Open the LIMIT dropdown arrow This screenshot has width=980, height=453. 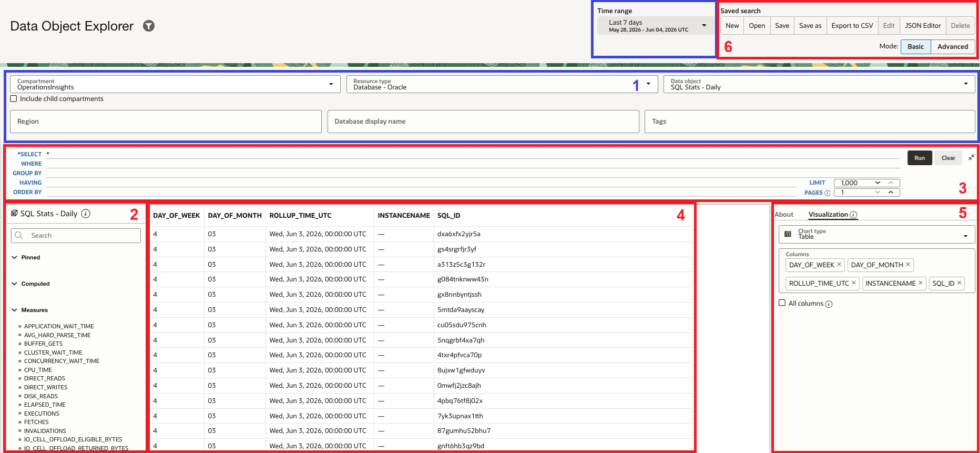877,183
